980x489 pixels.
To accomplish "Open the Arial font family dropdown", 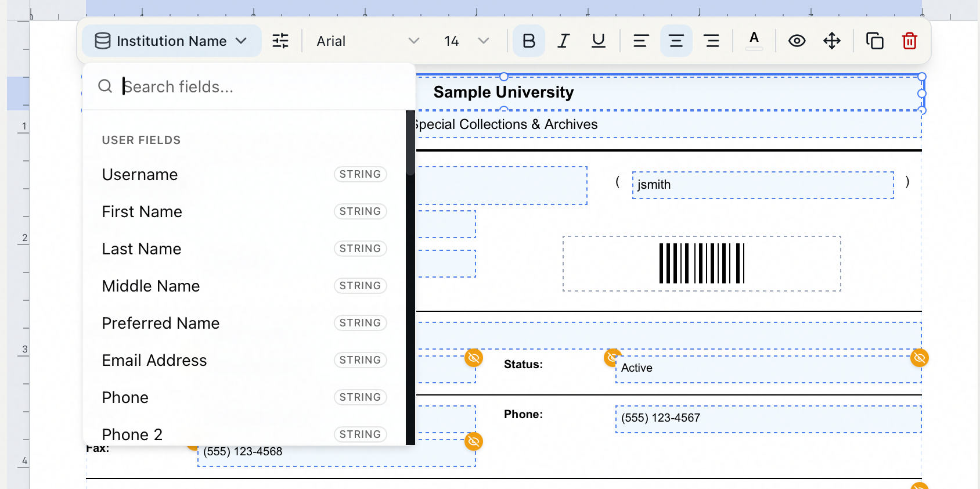I will click(368, 41).
